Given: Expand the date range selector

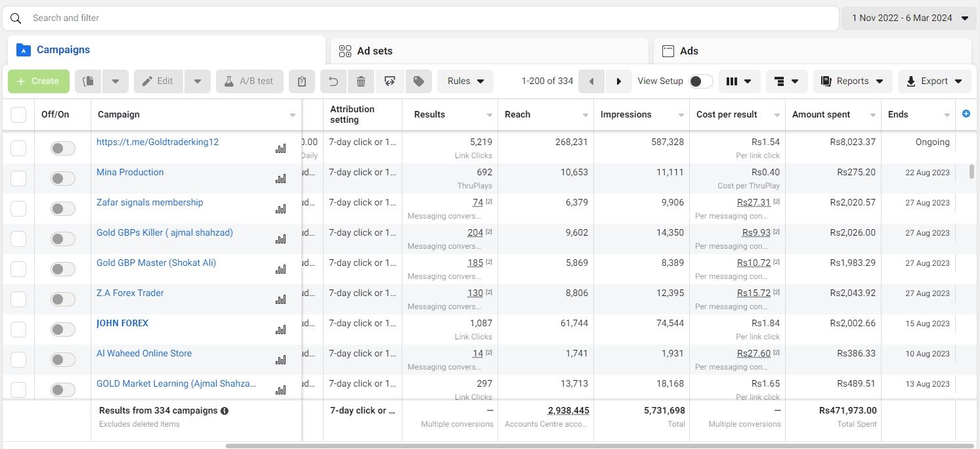Looking at the screenshot, I should [x=909, y=18].
